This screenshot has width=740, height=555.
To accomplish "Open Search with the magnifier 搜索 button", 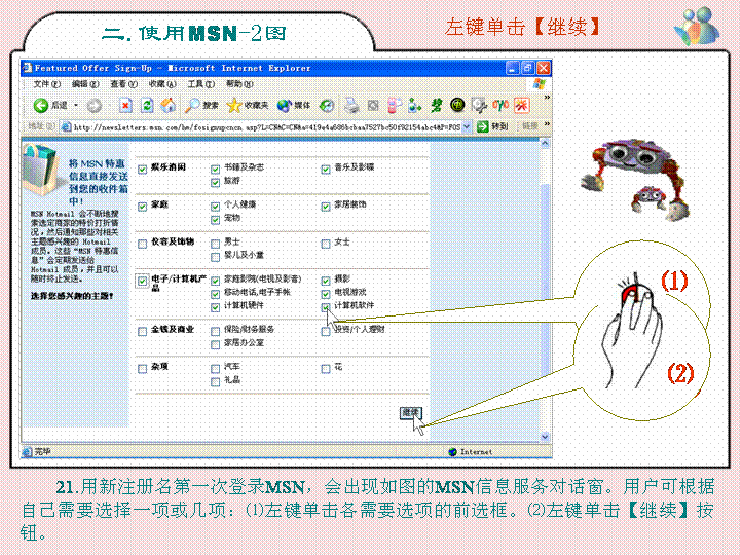I will [202, 105].
